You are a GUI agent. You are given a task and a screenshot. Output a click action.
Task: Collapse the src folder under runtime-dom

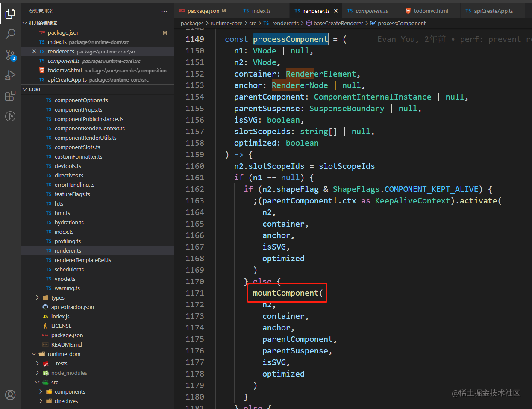55,382
